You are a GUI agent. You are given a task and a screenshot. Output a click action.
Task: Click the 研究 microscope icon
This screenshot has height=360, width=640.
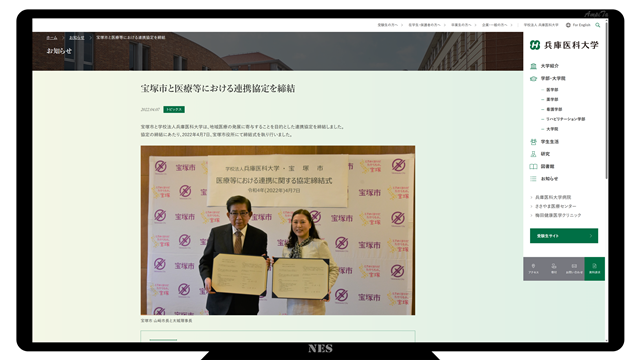[533, 154]
